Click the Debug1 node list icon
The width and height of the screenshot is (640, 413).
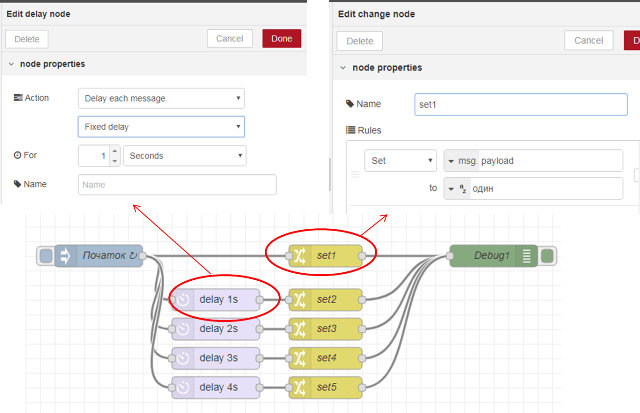[527, 256]
